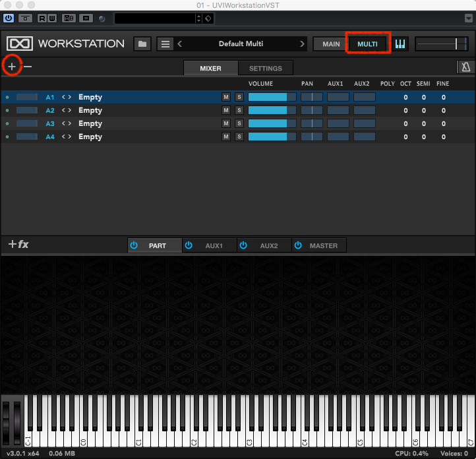Click preset arrows for part A1

pyautogui.click(x=67, y=97)
